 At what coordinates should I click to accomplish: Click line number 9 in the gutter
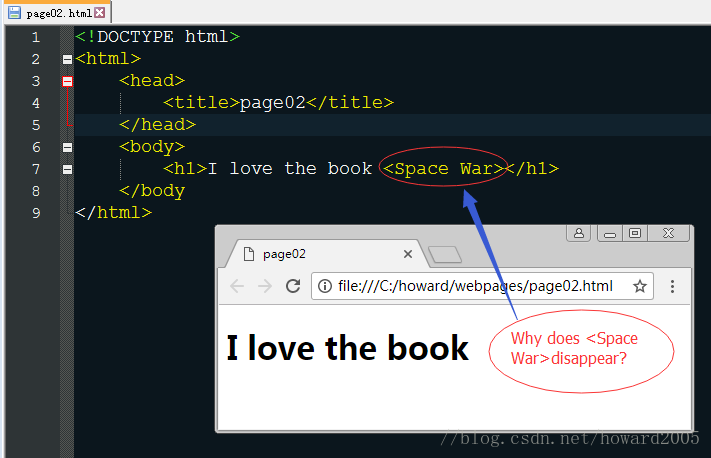point(36,213)
